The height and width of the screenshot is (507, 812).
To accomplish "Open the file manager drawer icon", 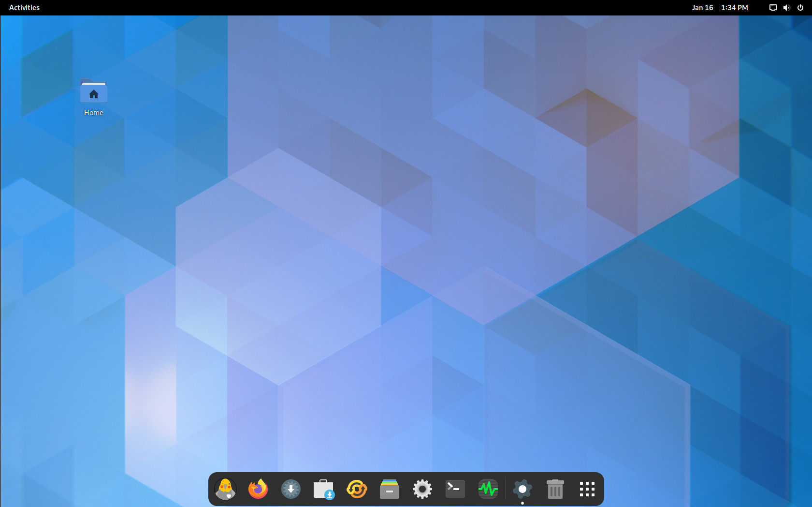I will (390, 489).
